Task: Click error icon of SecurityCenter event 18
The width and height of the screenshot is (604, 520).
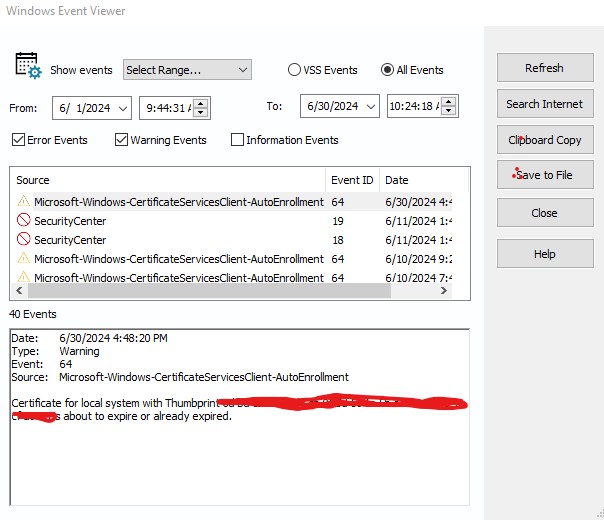Action: (24, 240)
